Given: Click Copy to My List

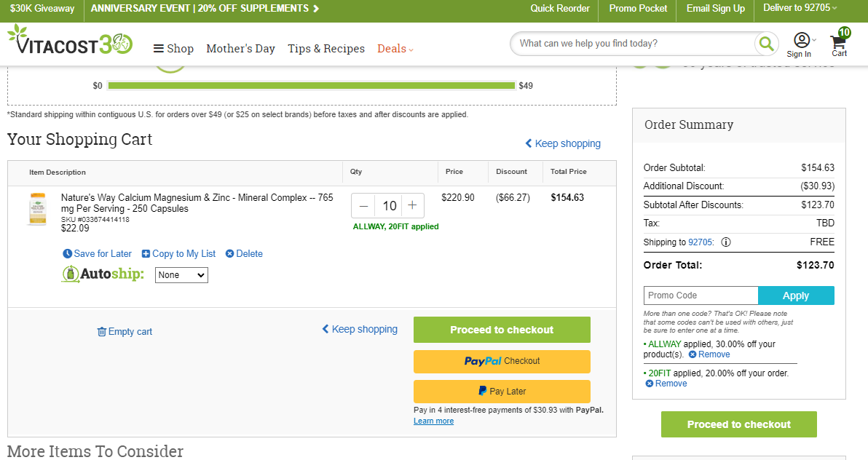Looking at the screenshot, I should 179,253.
